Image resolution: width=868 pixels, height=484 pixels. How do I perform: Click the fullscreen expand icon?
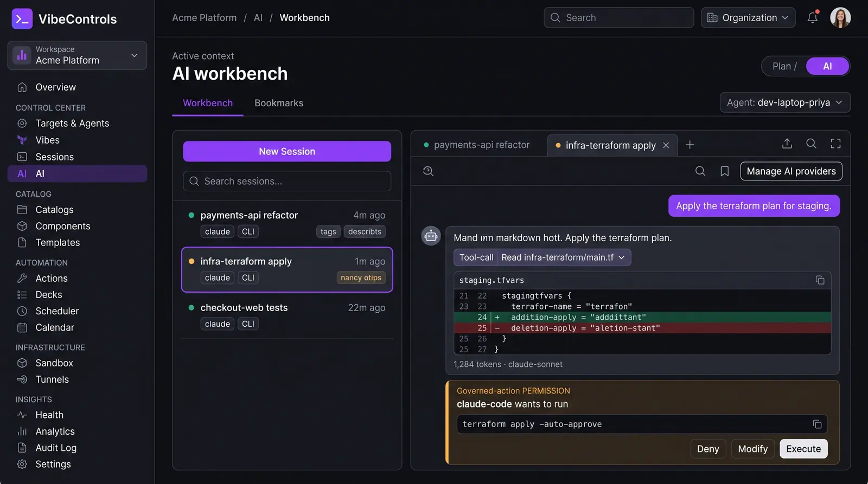(835, 144)
